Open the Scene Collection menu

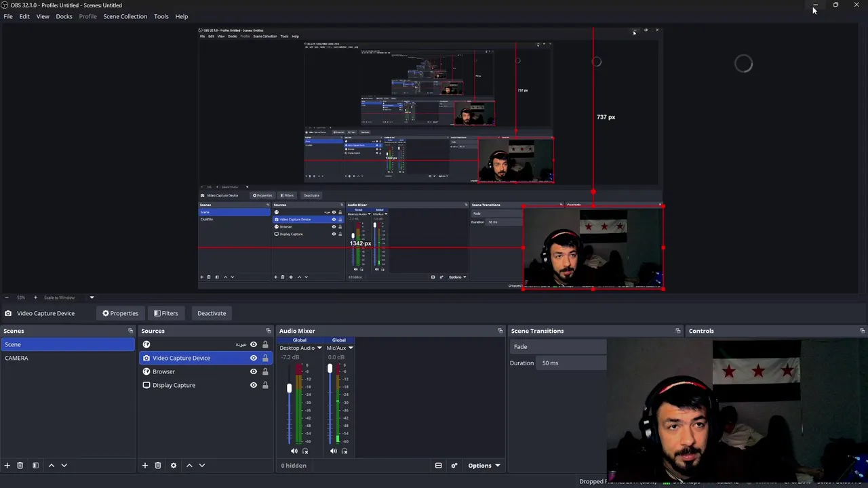pyautogui.click(x=125, y=16)
